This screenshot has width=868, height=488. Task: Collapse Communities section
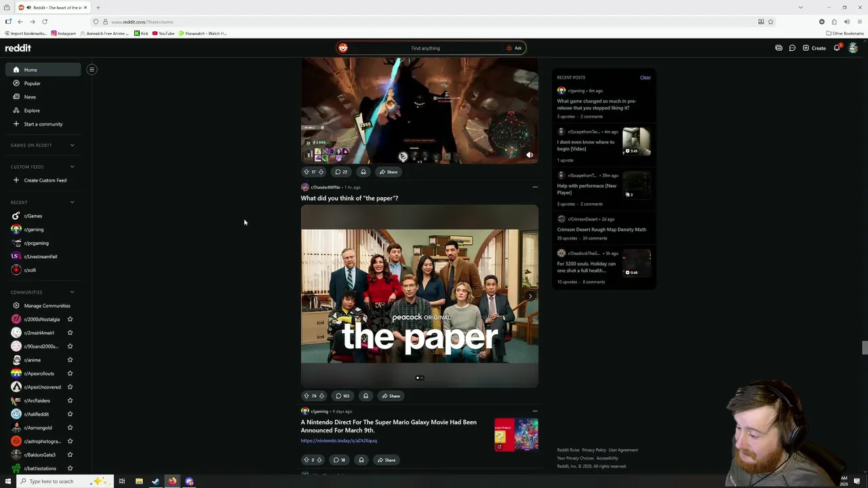tap(72, 292)
